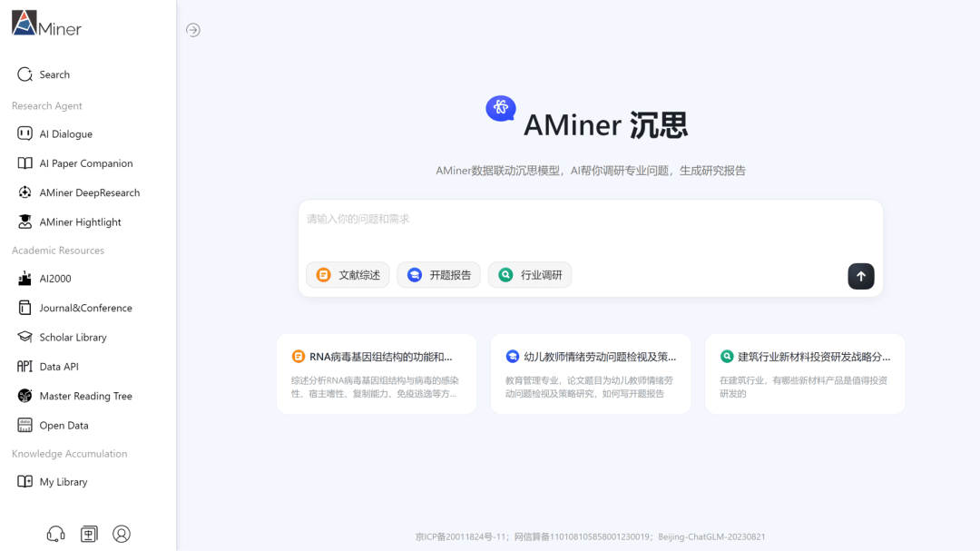
Task: Click the language switch icon
Action: coord(89,534)
